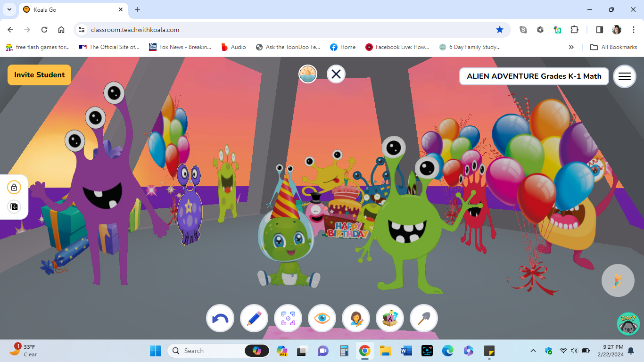Open the hamburger menu top right
Image resolution: width=644 pixels, height=362 pixels.
[624, 76]
